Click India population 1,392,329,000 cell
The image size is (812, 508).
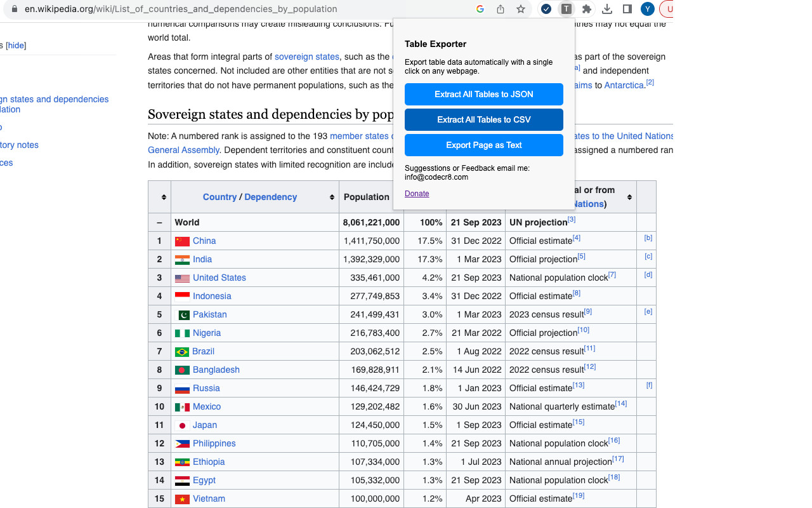click(x=372, y=259)
